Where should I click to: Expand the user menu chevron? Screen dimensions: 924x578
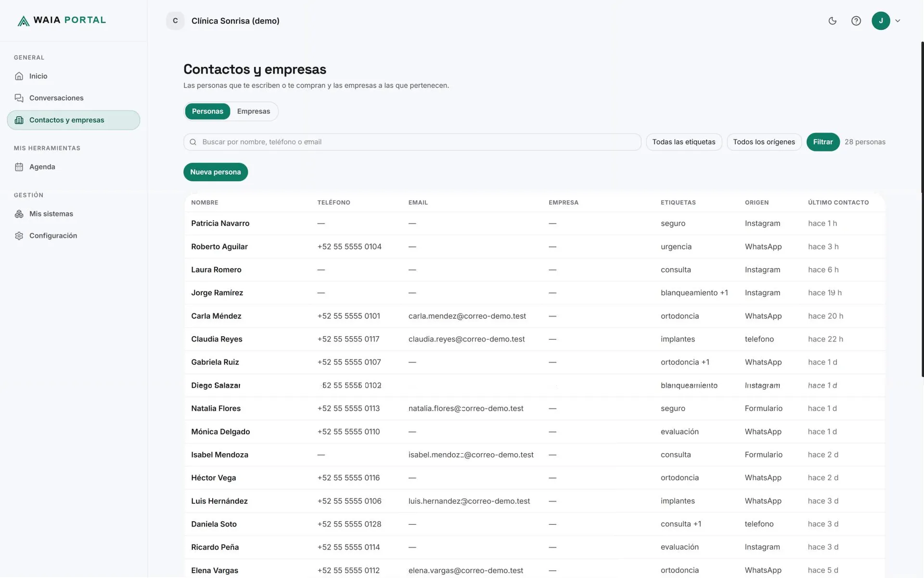(898, 21)
